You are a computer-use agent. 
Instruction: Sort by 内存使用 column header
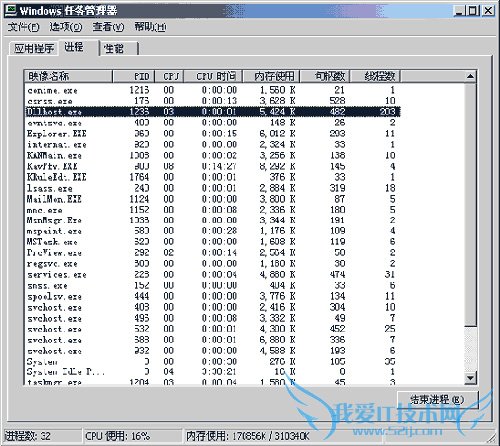pyautogui.click(x=271, y=76)
